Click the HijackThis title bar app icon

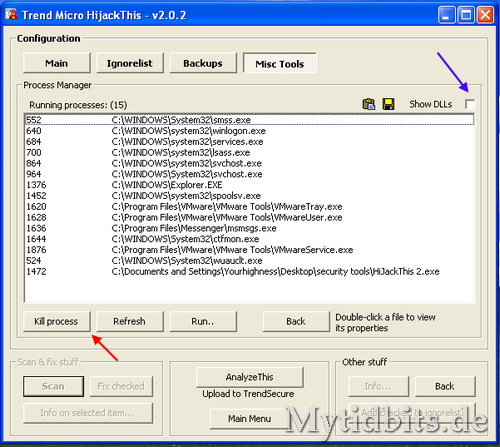[x=11, y=14]
